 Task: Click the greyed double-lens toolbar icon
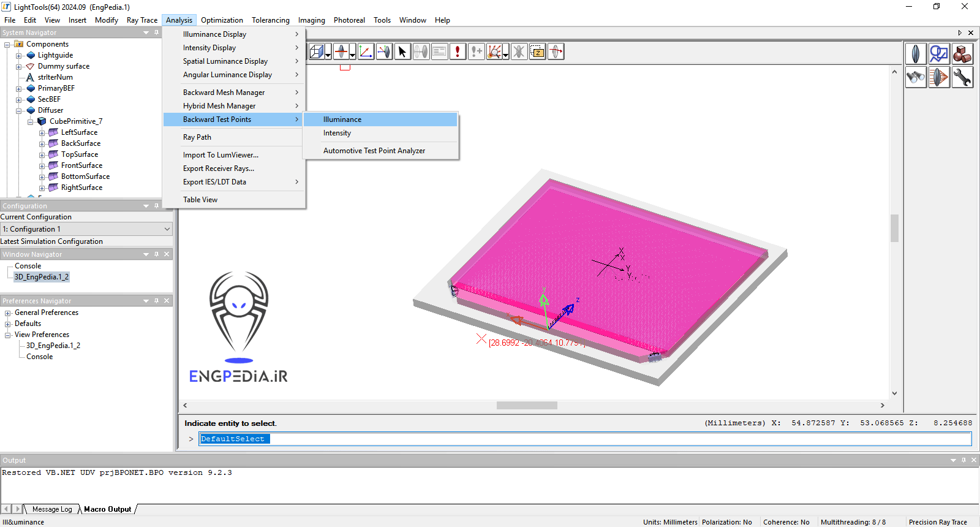pos(421,51)
